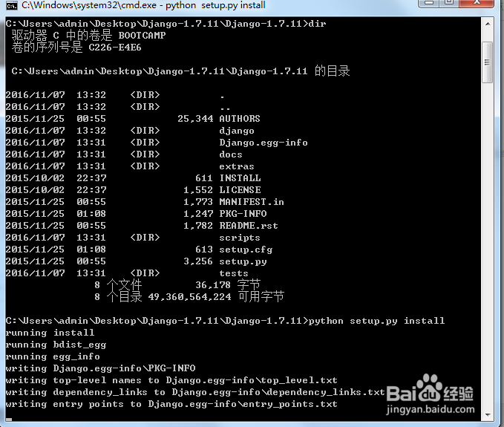Click the 'writing entry points' output line
The image size is (504, 427).
(x=171, y=404)
